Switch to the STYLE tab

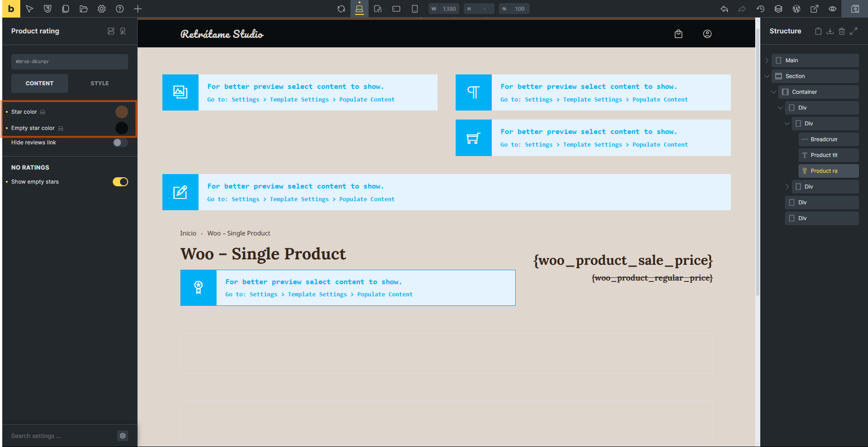click(x=99, y=83)
